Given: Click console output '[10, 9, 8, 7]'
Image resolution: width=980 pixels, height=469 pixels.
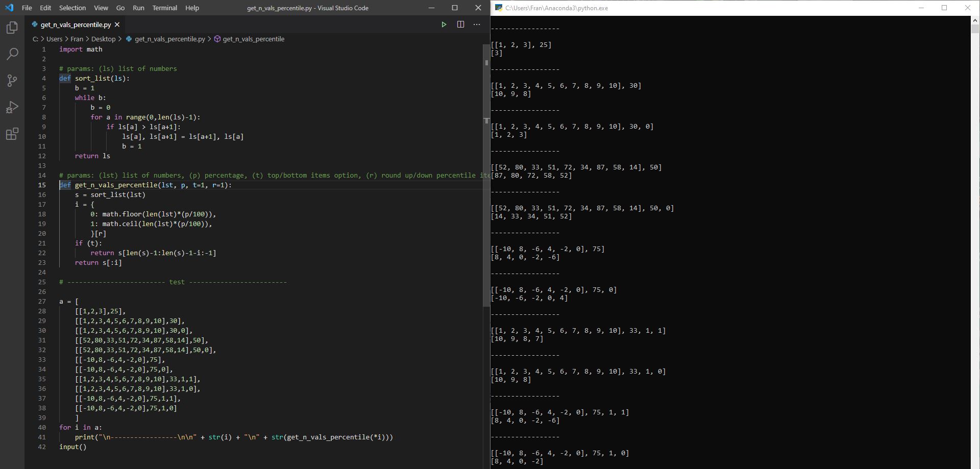Looking at the screenshot, I should click(x=517, y=338).
